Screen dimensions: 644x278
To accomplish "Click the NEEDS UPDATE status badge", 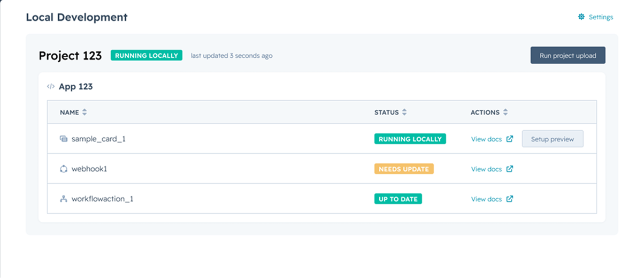I will tap(404, 169).
